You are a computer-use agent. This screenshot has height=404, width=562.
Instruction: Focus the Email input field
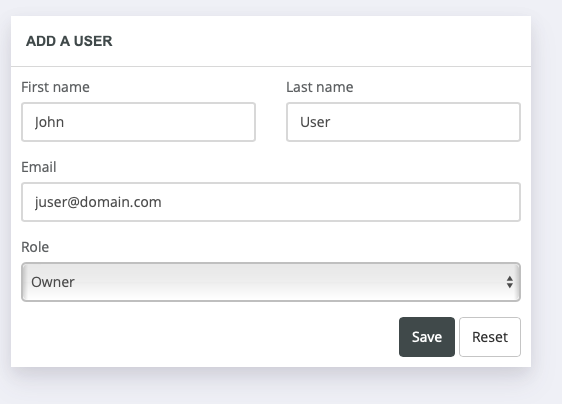(x=271, y=202)
